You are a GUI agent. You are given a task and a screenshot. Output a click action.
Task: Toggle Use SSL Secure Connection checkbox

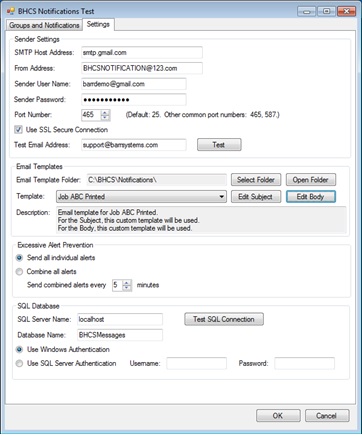coord(19,130)
